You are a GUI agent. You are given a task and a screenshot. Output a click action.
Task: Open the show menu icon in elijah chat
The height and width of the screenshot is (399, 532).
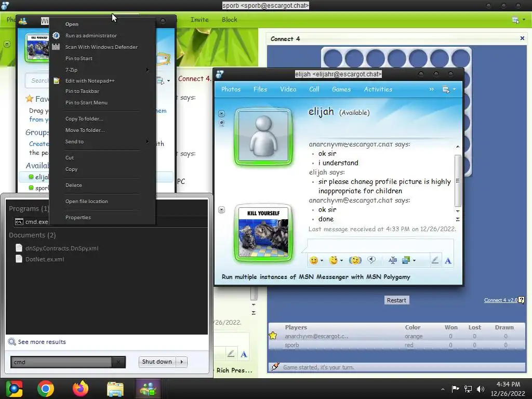coord(449,89)
